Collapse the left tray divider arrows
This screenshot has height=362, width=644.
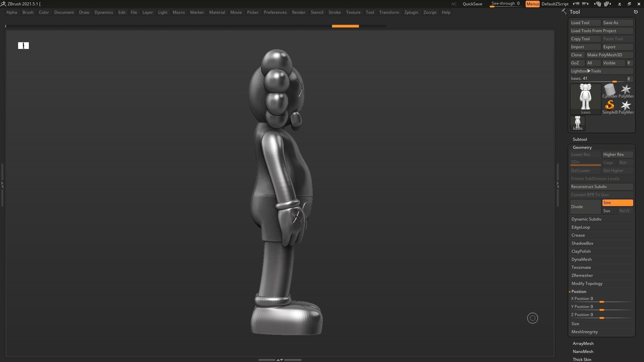point(2,184)
